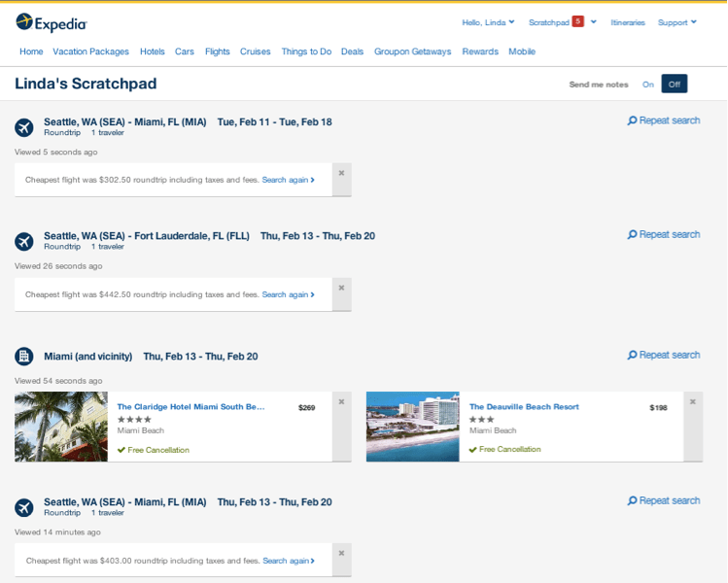Open the Scratchpad dropdown arrow
Image resolution: width=728 pixels, height=583 pixels.
pos(593,21)
